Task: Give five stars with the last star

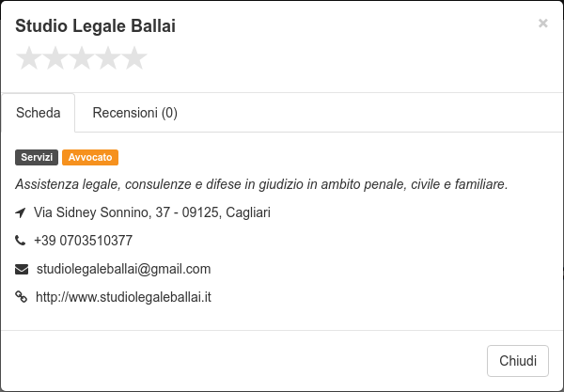Action: coord(134,58)
